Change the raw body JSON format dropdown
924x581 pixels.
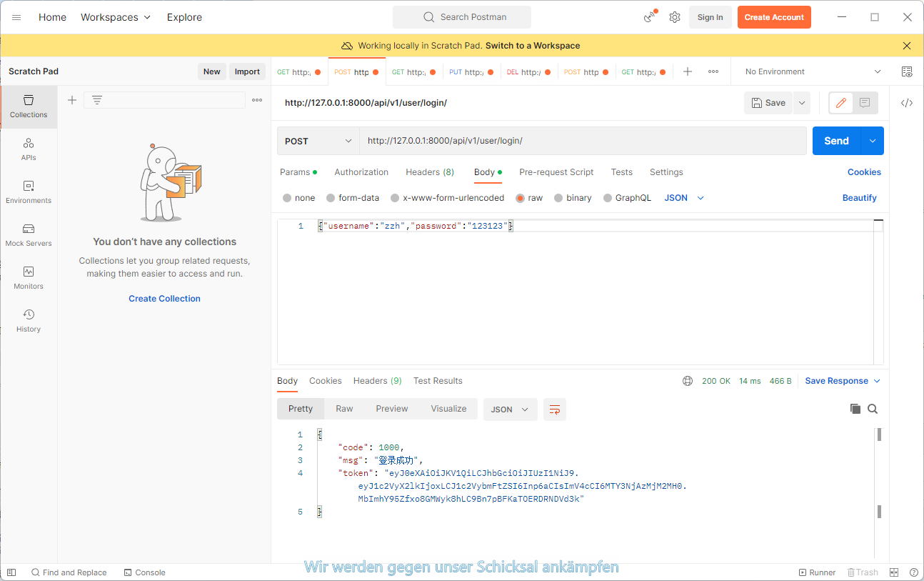coord(684,198)
